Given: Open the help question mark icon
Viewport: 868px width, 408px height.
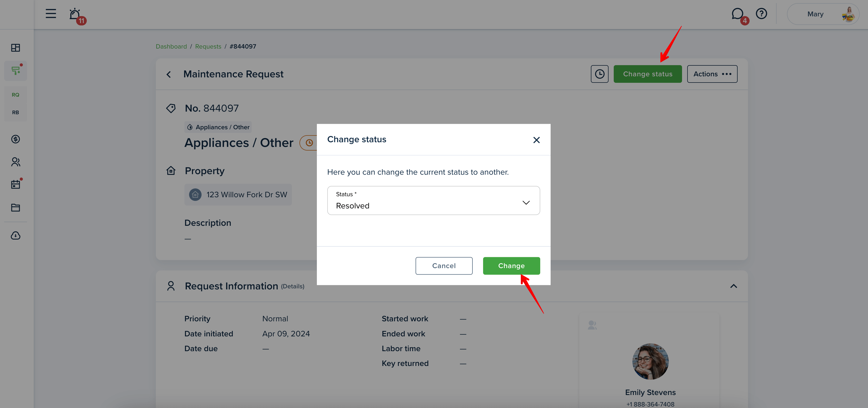Looking at the screenshot, I should (761, 14).
